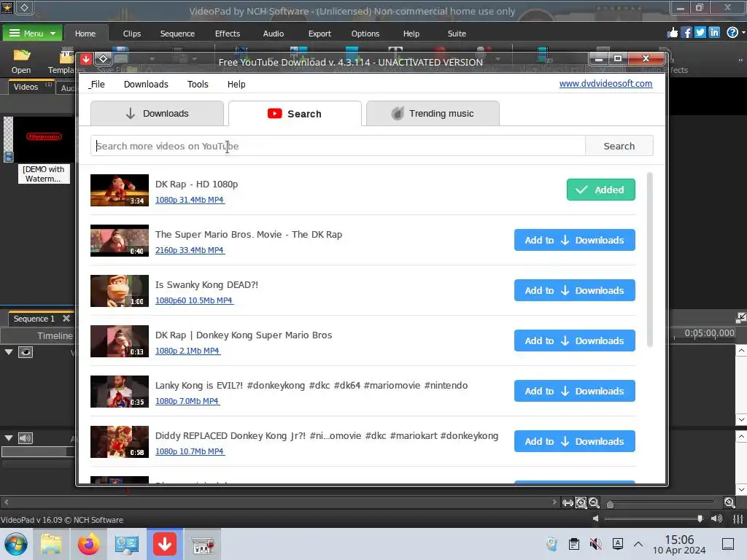747x560 pixels.
Task: Collapse the video track triangle
Action: point(9,352)
